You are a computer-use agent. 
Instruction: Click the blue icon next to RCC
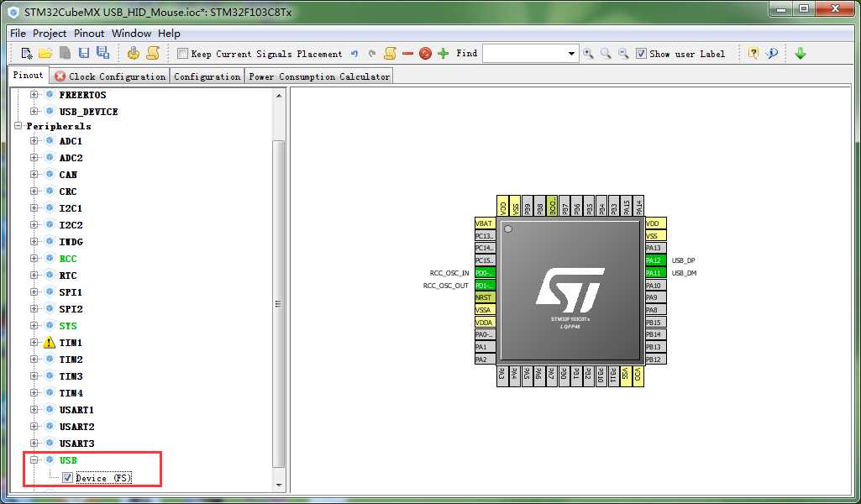point(50,259)
